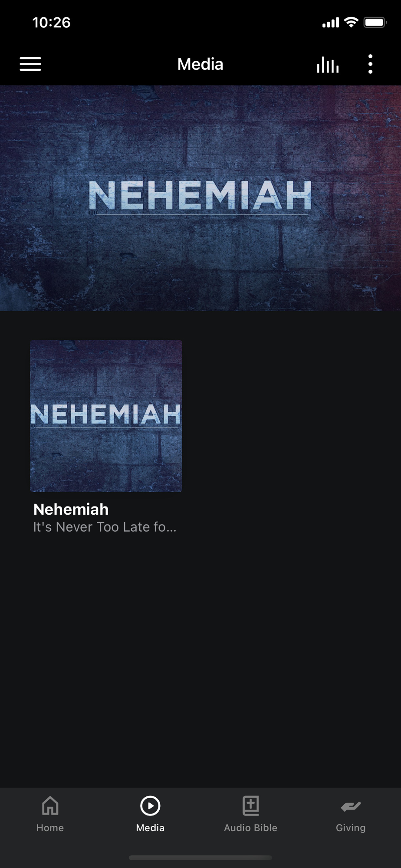Open the large Nehemiah banner image
Image resolution: width=401 pixels, height=868 pixels.
tap(200, 198)
